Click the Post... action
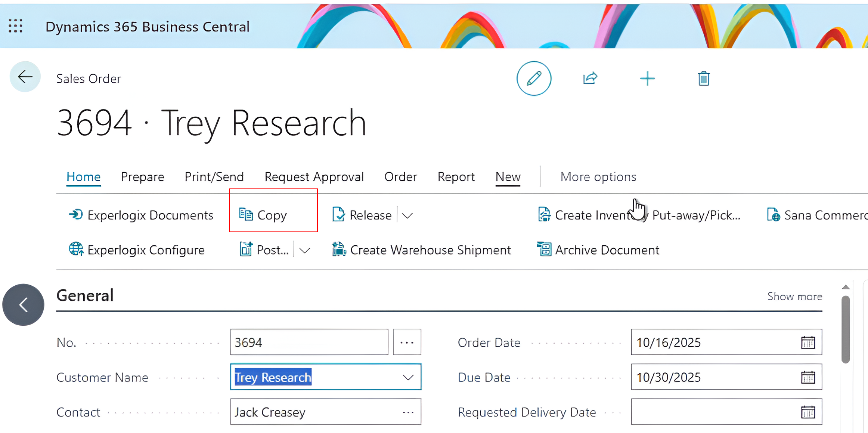The width and height of the screenshot is (868, 433). click(264, 250)
